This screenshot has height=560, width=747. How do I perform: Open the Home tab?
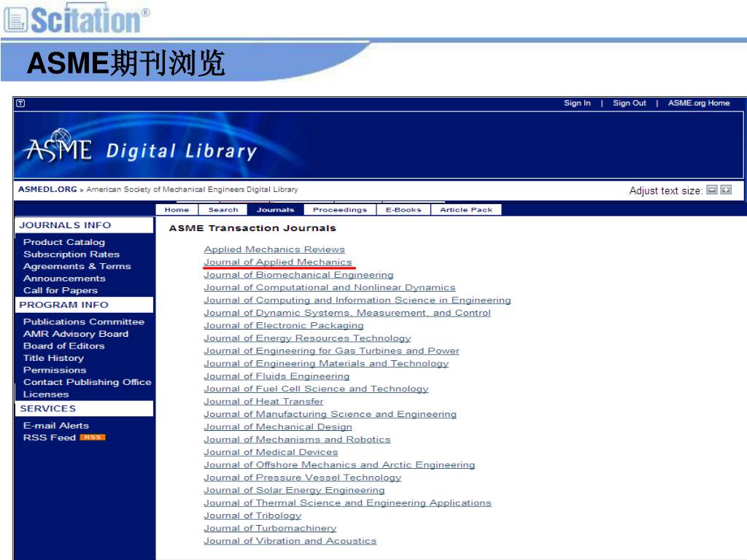pyautogui.click(x=177, y=209)
